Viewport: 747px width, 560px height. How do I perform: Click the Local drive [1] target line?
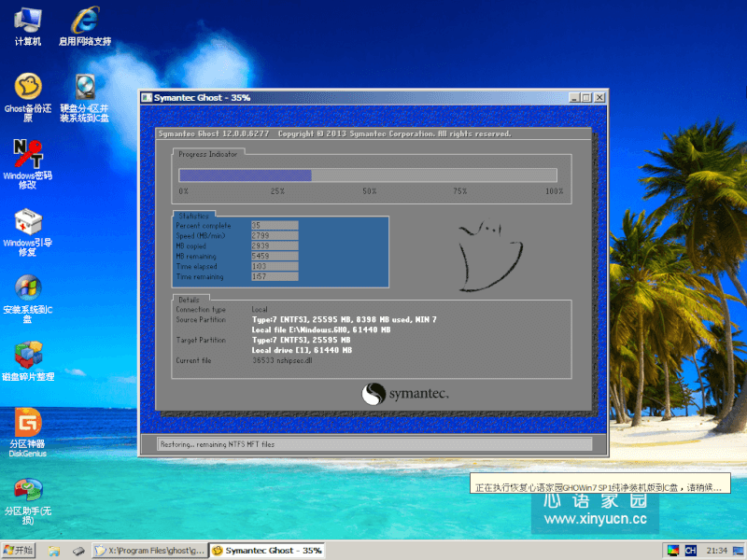[x=302, y=350]
